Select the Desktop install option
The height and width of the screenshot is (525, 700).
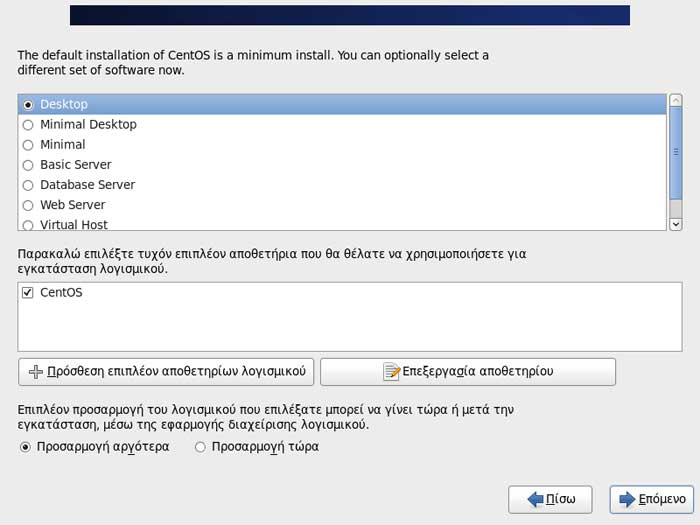28,105
